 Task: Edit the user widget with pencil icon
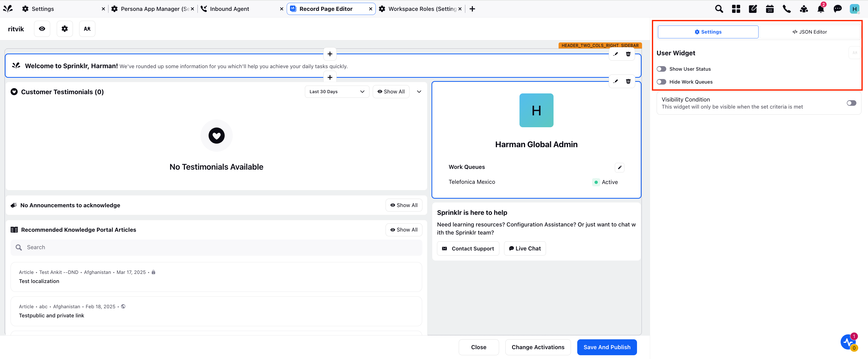[x=616, y=81]
